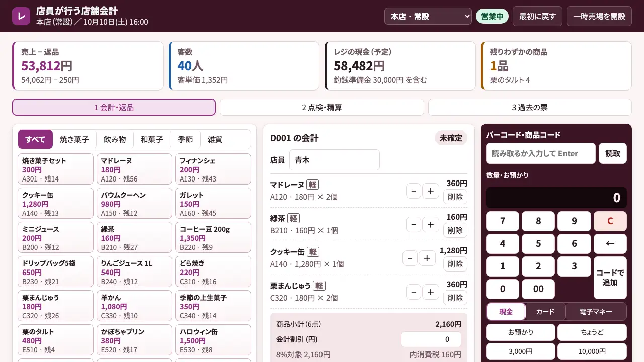Click the 一時売場を開設 button

click(x=599, y=16)
